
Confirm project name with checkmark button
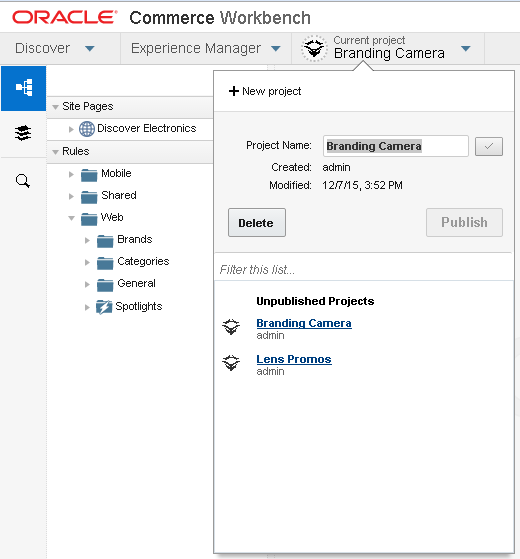pos(489,146)
